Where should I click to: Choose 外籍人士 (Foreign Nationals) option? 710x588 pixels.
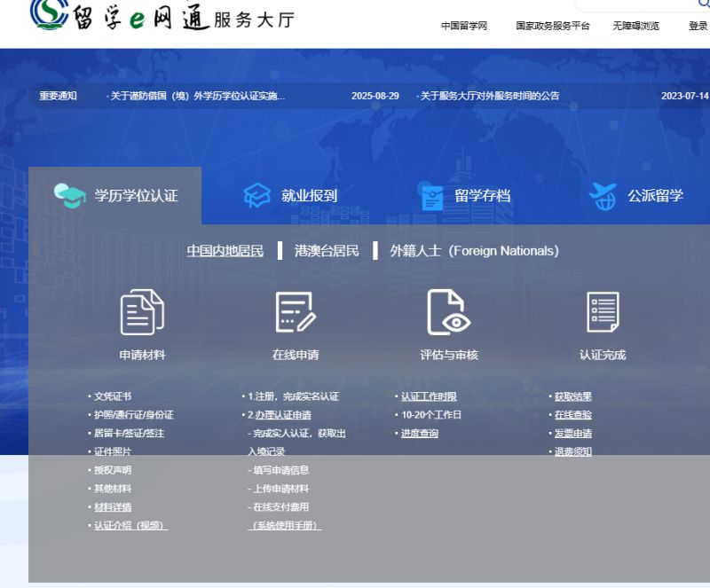click(474, 251)
